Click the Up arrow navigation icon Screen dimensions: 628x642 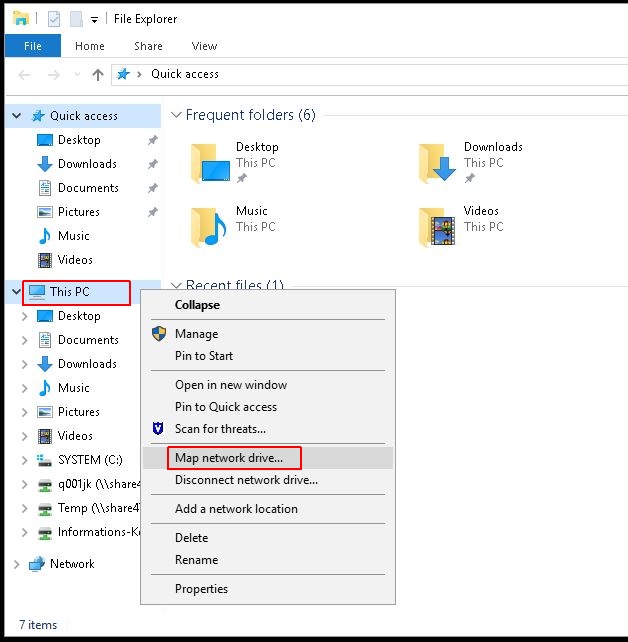[97, 74]
